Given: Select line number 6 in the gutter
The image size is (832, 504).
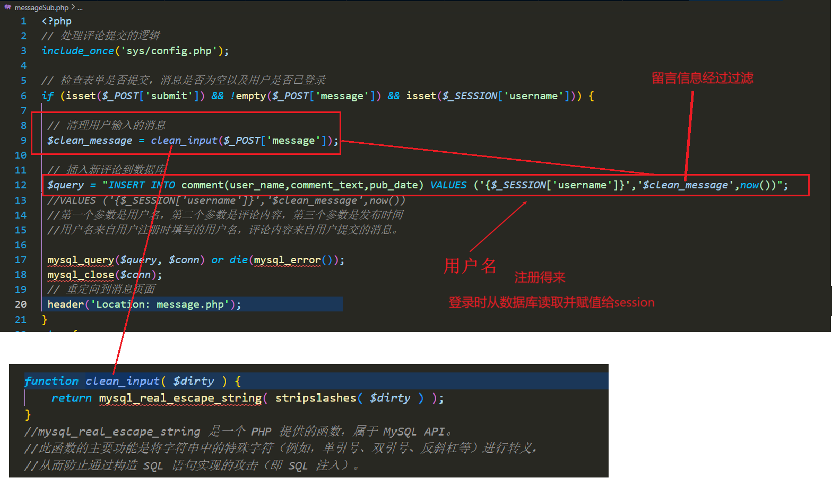Looking at the screenshot, I should pos(23,96).
